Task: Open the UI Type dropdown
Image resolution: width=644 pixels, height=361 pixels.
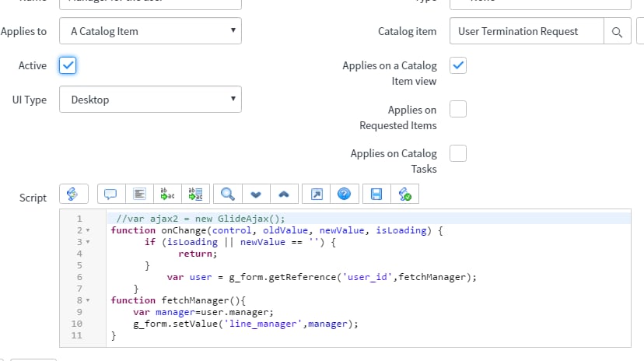Action: 150,100
